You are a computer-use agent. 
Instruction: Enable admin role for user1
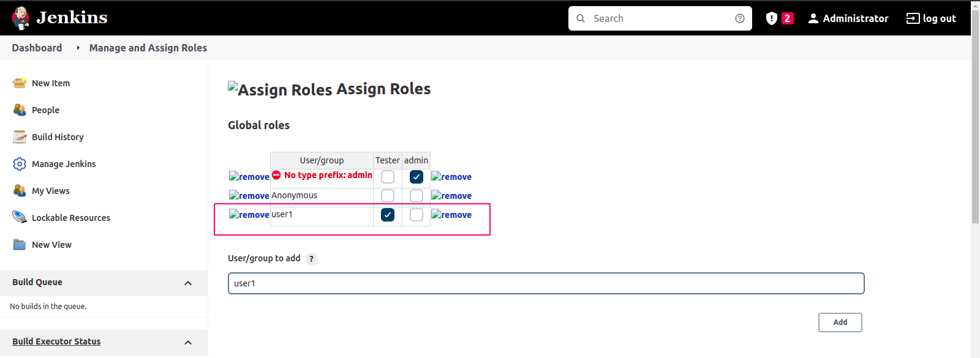coord(417,215)
